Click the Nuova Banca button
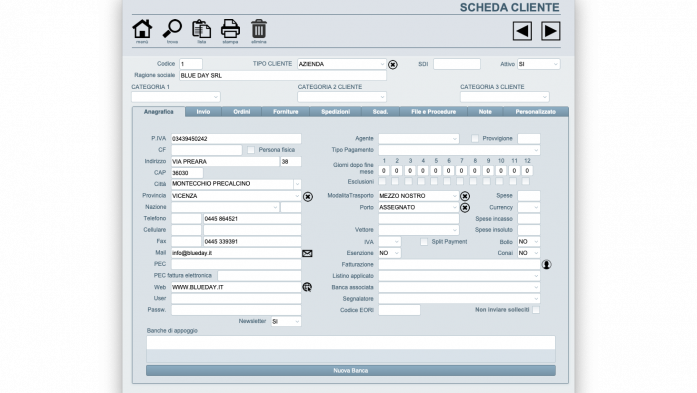The width and height of the screenshot is (697, 393). click(x=351, y=370)
